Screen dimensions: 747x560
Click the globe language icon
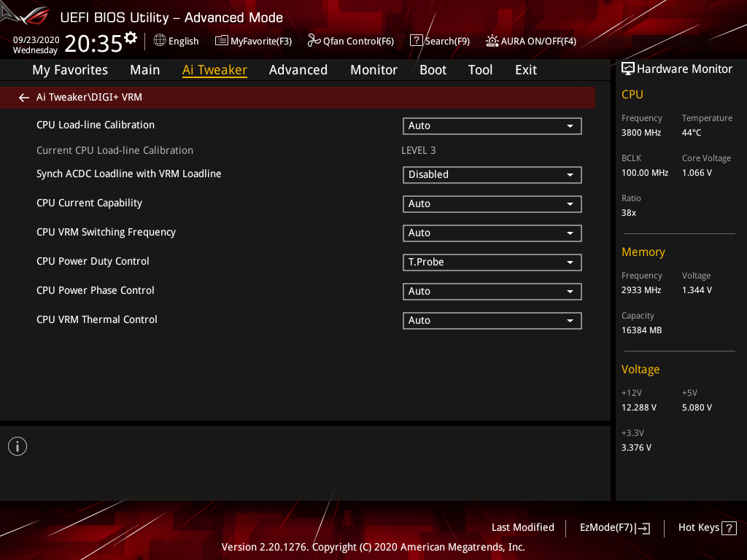[x=160, y=41]
